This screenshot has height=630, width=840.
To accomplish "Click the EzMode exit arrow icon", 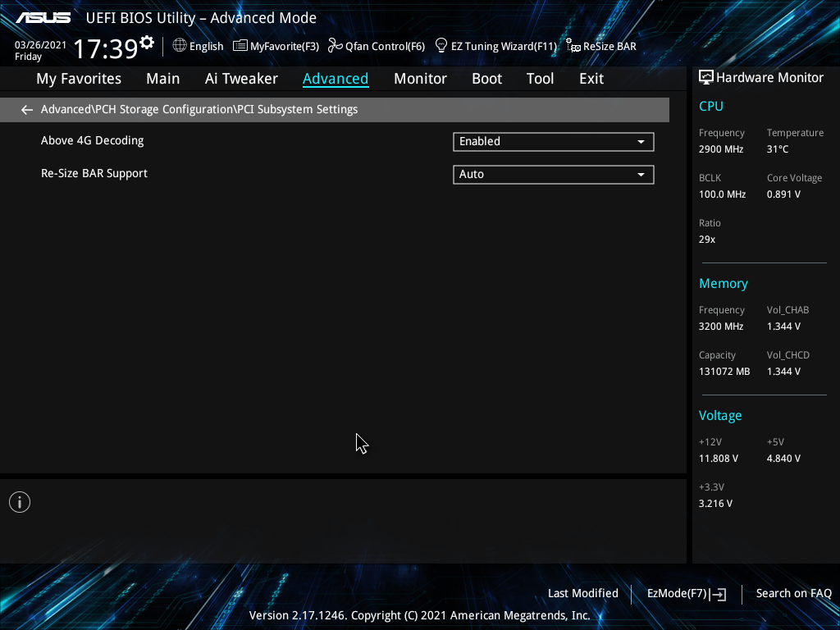I will (x=718, y=594).
